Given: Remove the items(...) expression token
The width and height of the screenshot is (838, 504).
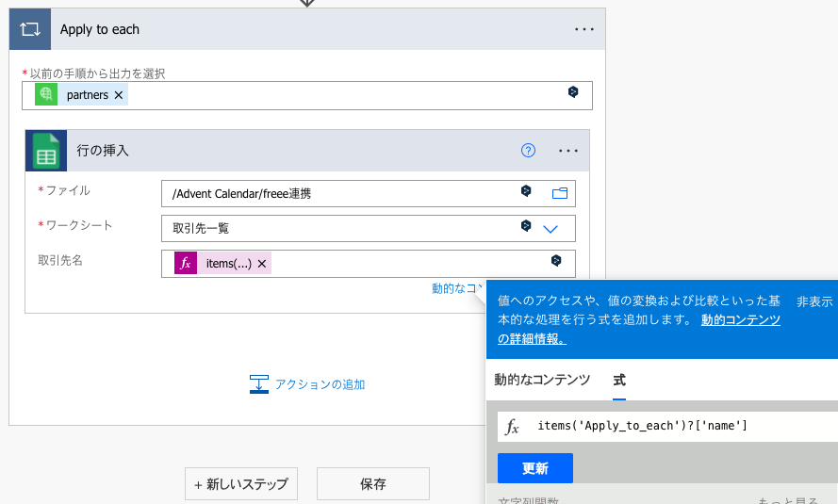Looking at the screenshot, I should click(x=262, y=264).
